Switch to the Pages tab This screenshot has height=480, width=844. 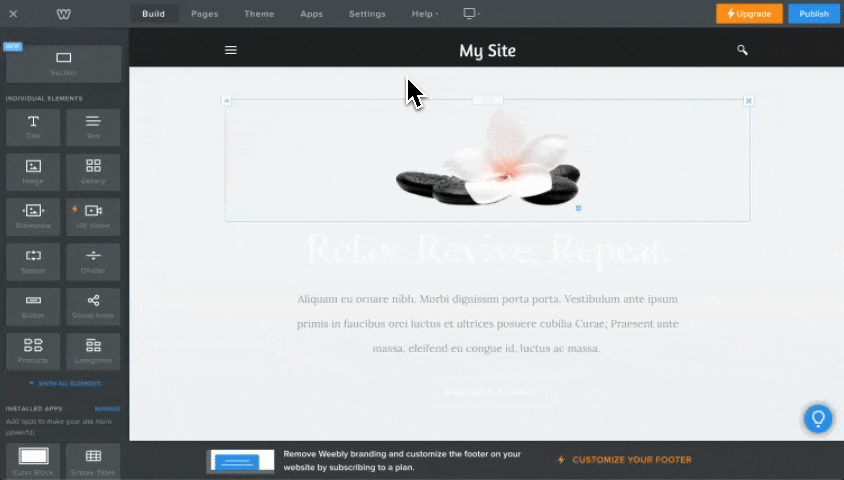pyautogui.click(x=204, y=14)
